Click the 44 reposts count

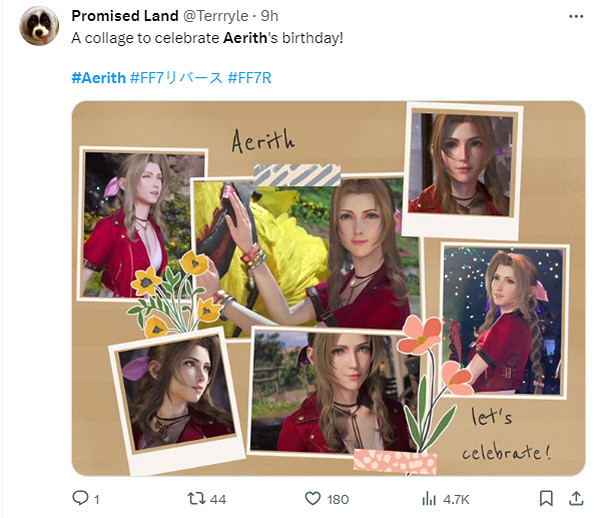(219, 498)
